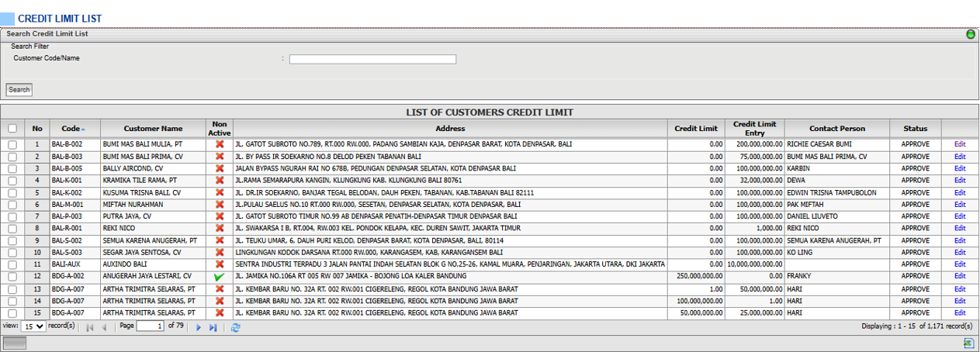Click Non Active red X for SEMUA KARENA ANUGERAH
Image resolution: width=980 pixels, height=352 pixels.
[220, 240]
